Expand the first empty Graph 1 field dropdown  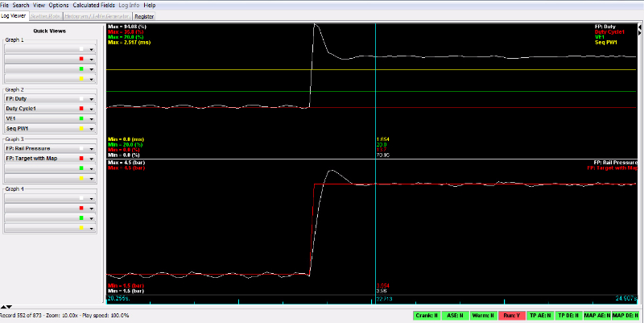[x=92, y=48]
